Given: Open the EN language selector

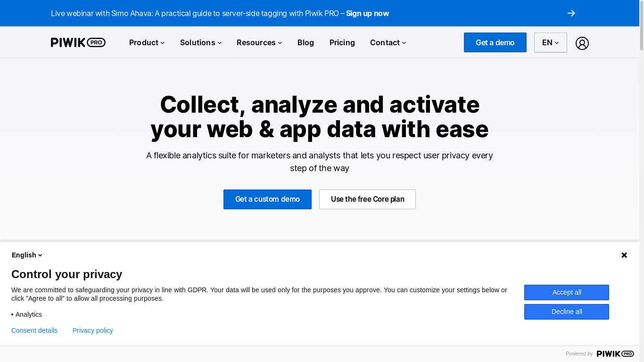Looking at the screenshot, I should click(x=551, y=42).
